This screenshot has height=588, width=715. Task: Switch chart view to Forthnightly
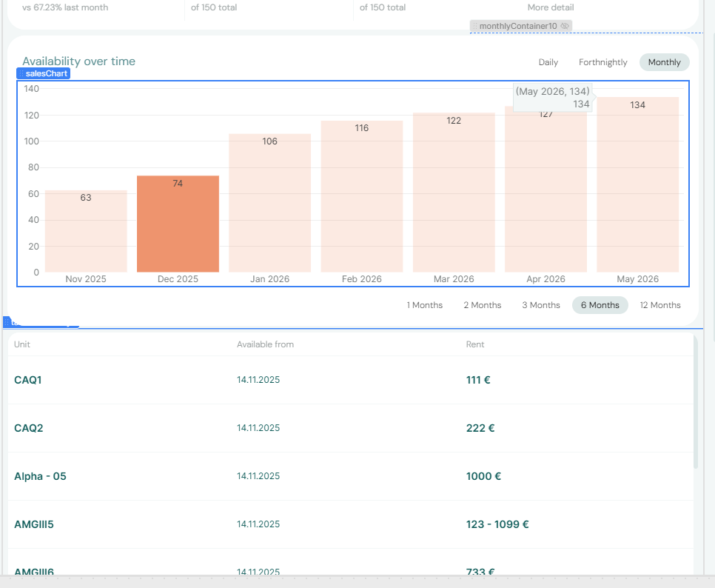pyautogui.click(x=602, y=62)
